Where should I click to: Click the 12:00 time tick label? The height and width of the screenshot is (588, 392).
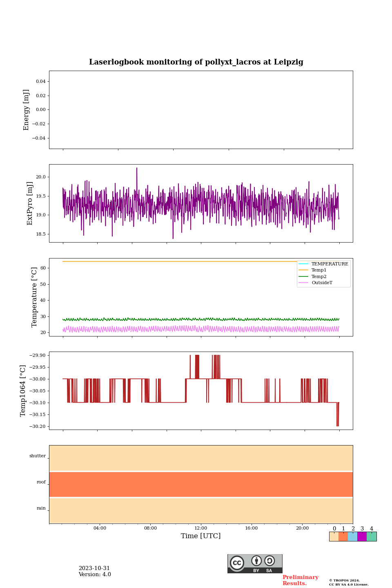click(201, 528)
